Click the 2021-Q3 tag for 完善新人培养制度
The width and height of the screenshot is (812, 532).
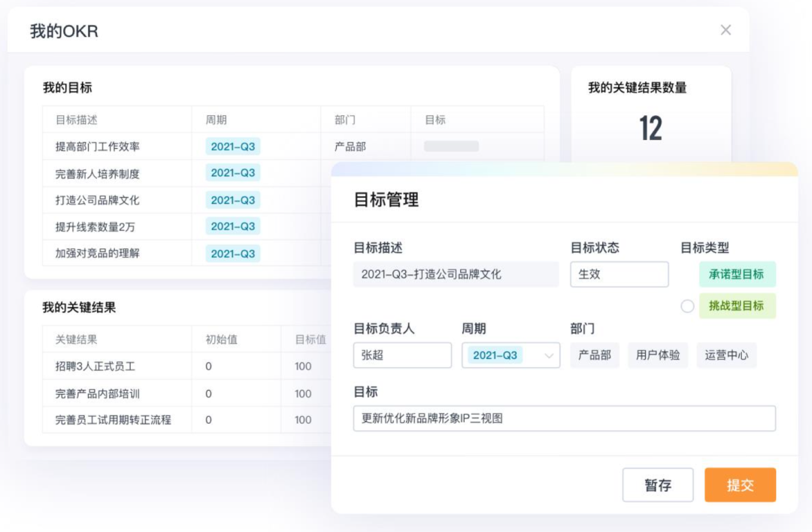232,173
